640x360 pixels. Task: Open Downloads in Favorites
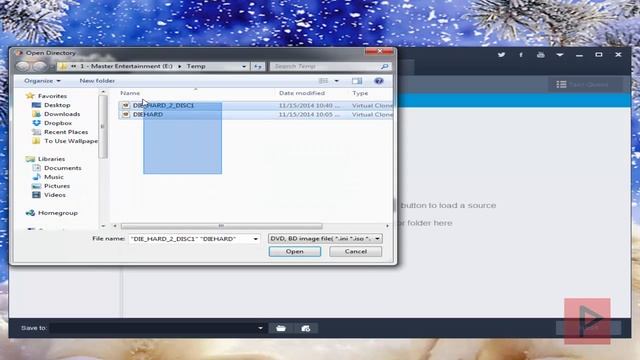(62, 114)
